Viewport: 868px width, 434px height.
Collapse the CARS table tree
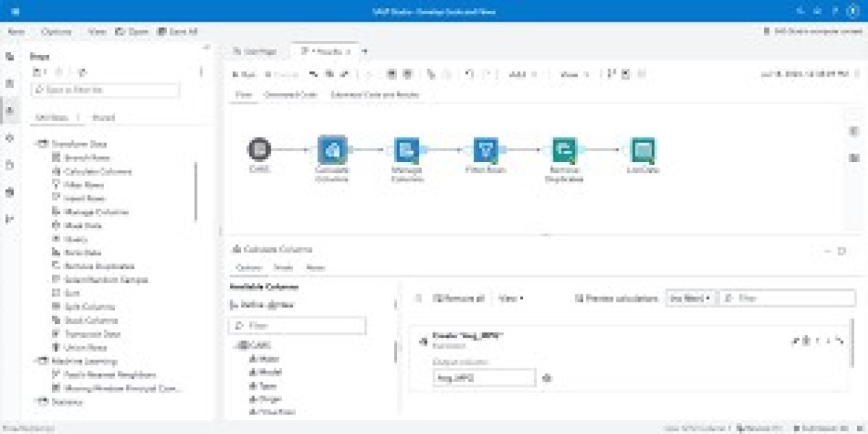[237, 345]
